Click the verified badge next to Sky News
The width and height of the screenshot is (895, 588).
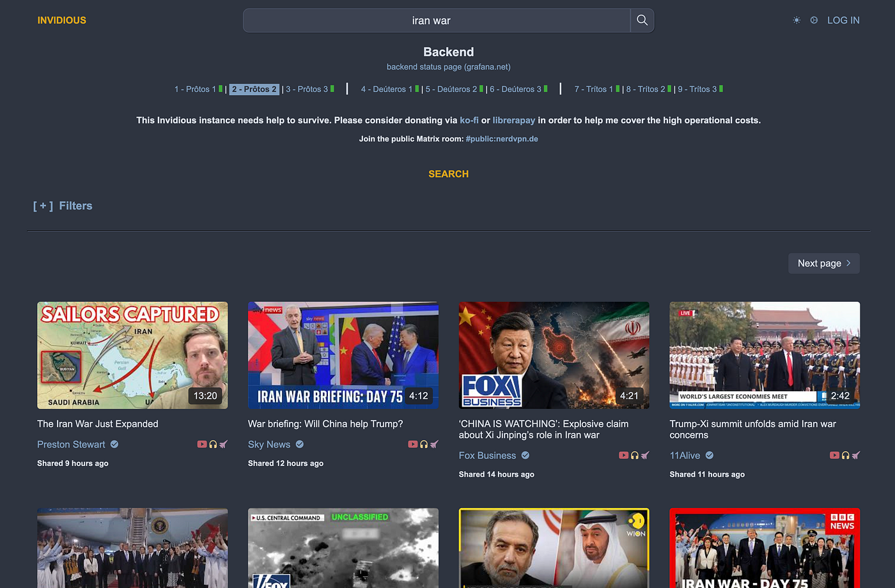pos(300,444)
